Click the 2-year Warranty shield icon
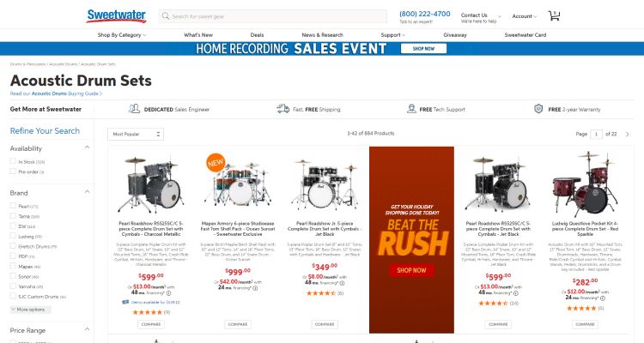This screenshot has width=644, height=343. 538,109
